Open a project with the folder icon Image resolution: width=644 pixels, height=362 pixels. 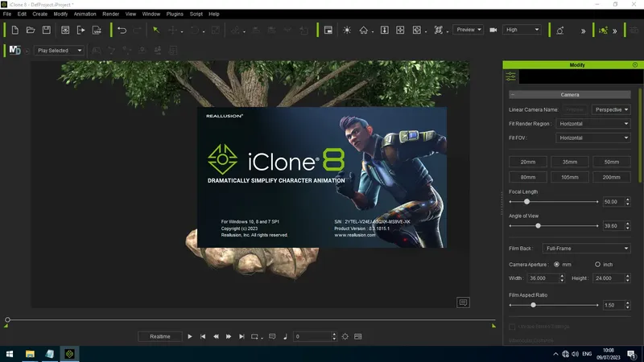(x=31, y=30)
